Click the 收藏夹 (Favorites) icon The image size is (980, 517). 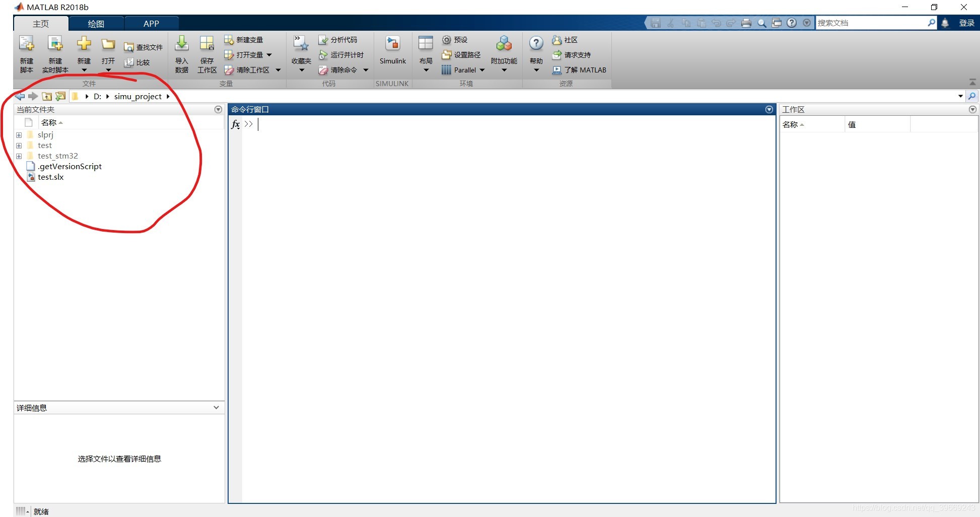point(301,44)
